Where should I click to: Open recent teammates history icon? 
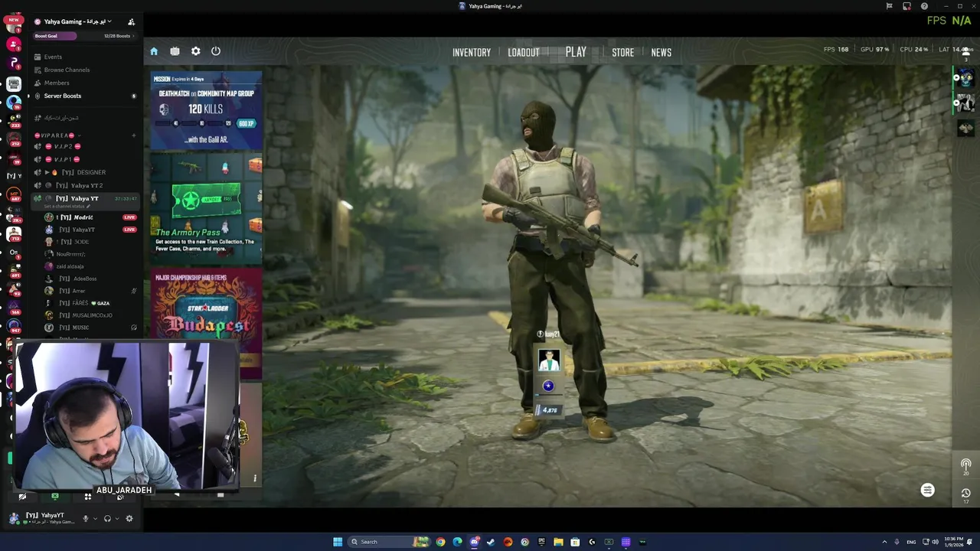pyautogui.click(x=965, y=494)
